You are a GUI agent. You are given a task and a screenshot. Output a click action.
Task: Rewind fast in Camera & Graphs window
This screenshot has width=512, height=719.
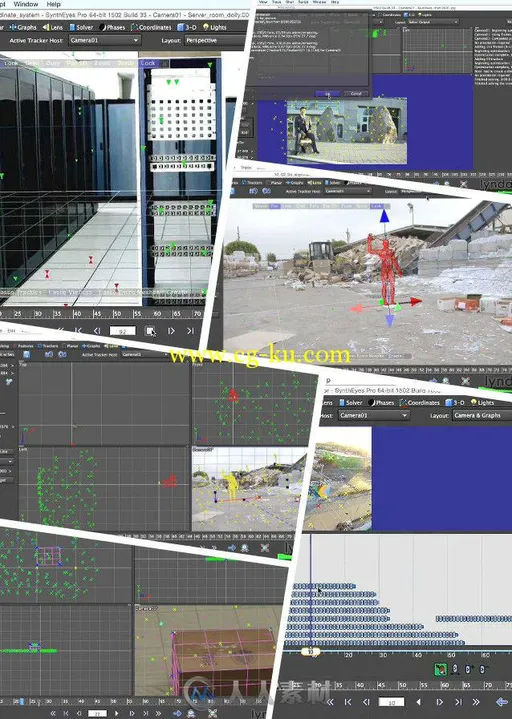330,702
